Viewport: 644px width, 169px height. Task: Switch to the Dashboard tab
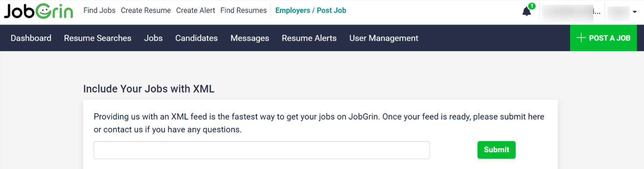click(x=31, y=38)
